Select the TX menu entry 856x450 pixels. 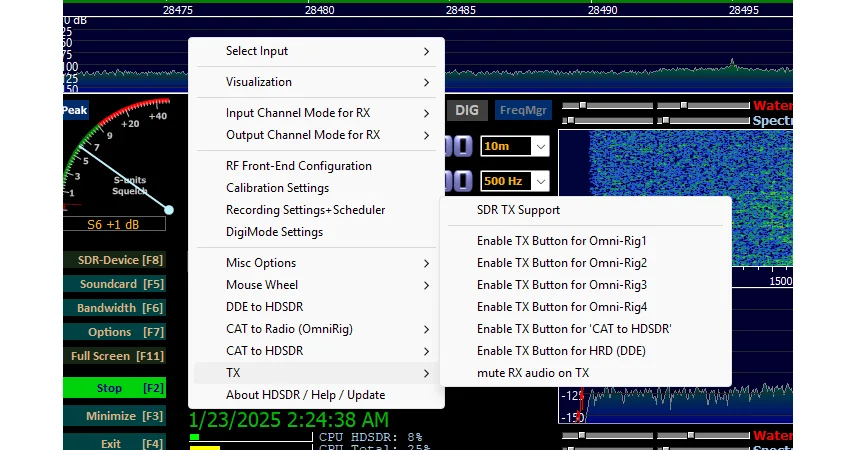[316, 373]
